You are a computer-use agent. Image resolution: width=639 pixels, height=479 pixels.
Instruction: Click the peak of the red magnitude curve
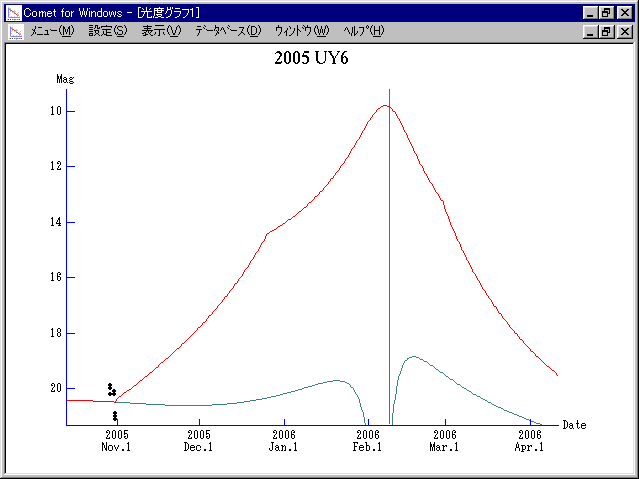384,106
